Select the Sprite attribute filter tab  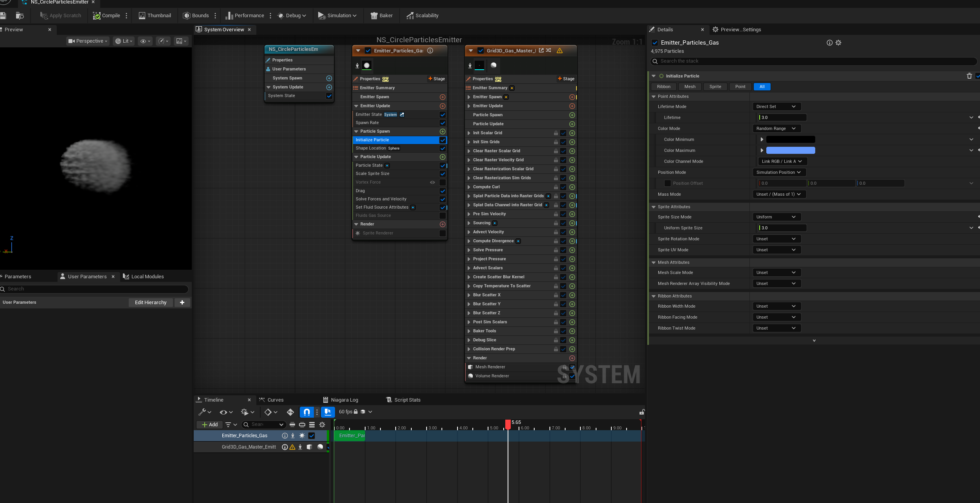[x=715, y=87]
